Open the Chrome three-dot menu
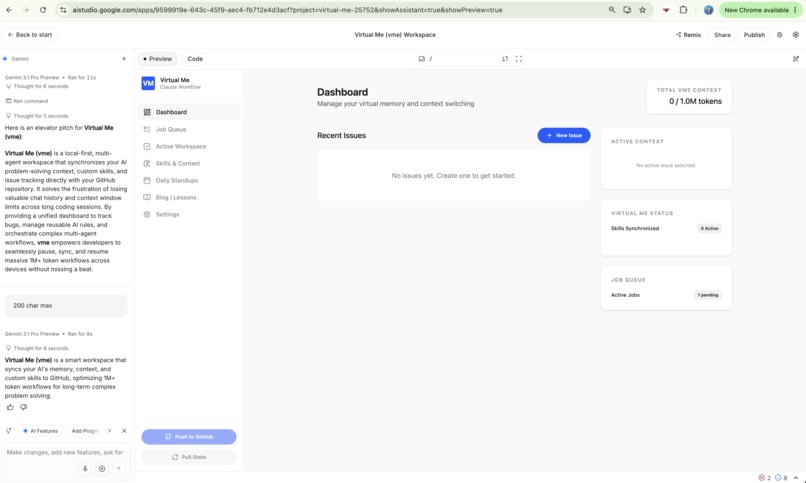The width and height of the screenshot is (806, 483). (x=796, y=10)
